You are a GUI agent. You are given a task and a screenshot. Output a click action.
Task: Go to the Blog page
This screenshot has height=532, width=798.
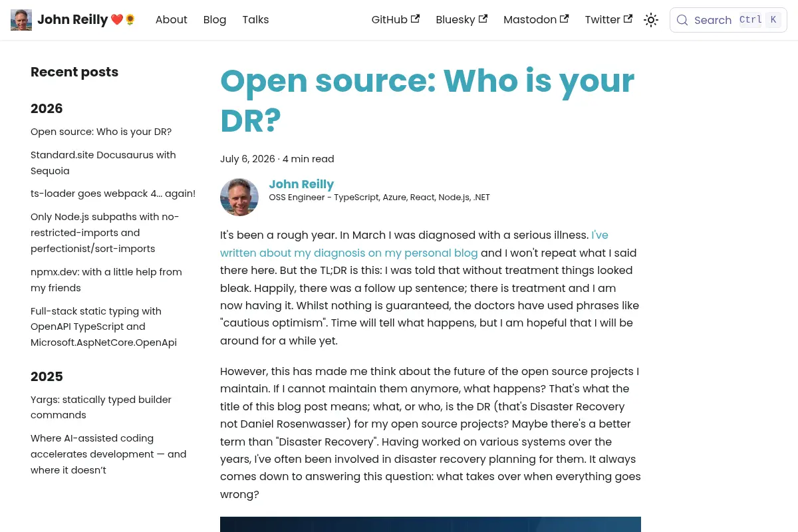(215, 20)
